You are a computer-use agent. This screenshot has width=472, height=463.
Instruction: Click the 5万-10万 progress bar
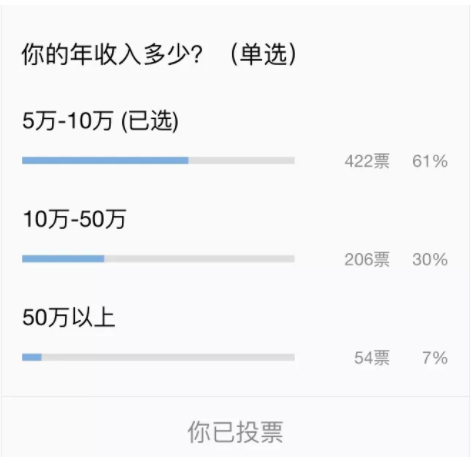[x=158, y=161]
